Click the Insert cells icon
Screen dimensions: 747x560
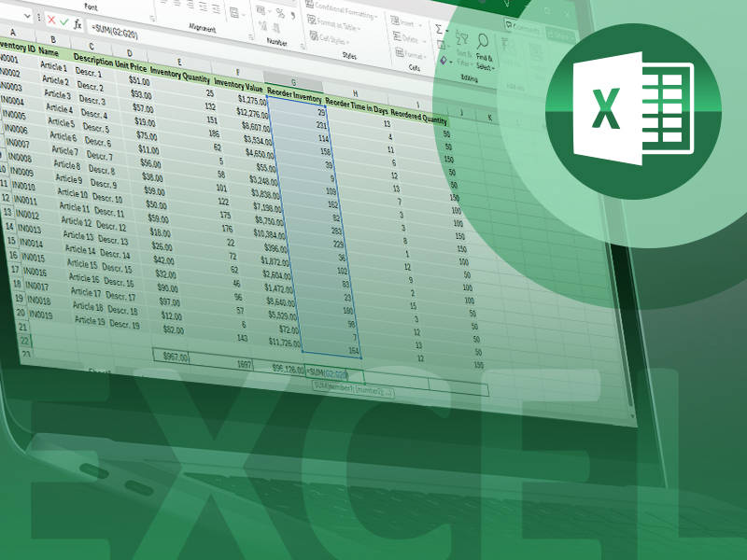pyautogui.click(x=395, y=21)
